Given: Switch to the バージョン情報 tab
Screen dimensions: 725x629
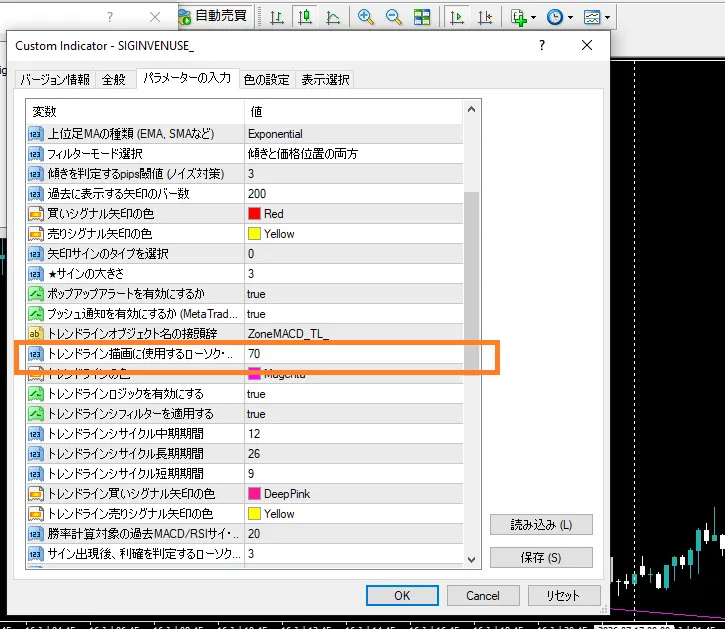Looking at the screenshot, I should [55, 80].
